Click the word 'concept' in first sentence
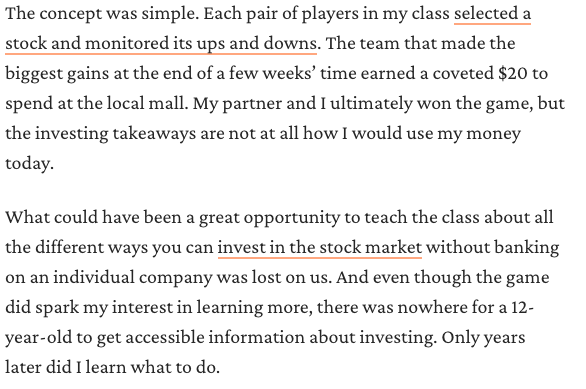Screen dimensions: 586x389 (71, 15)
